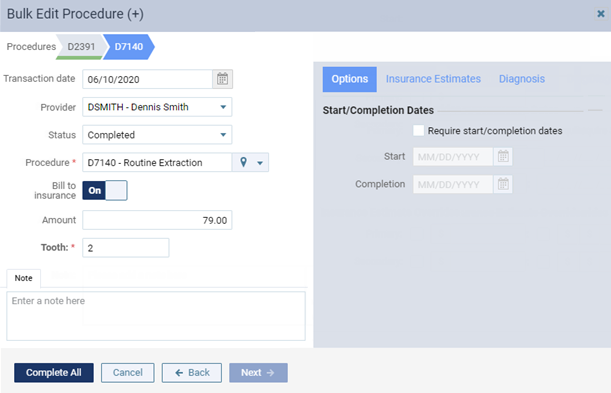Screen dimensions: 611x393
Task: Select the D7140 procedure step
Action: click(x=129, y=47)
